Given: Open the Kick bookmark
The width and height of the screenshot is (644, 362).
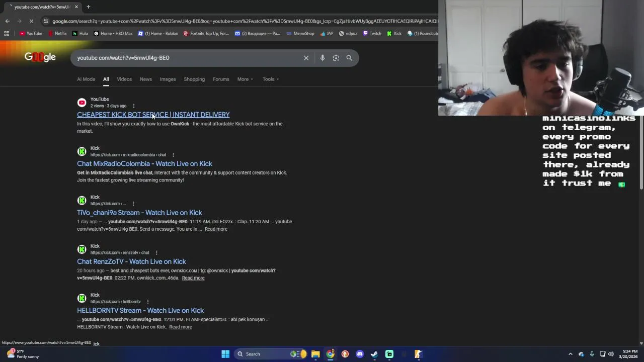Looking at the screenshot, I should [394, 34].
